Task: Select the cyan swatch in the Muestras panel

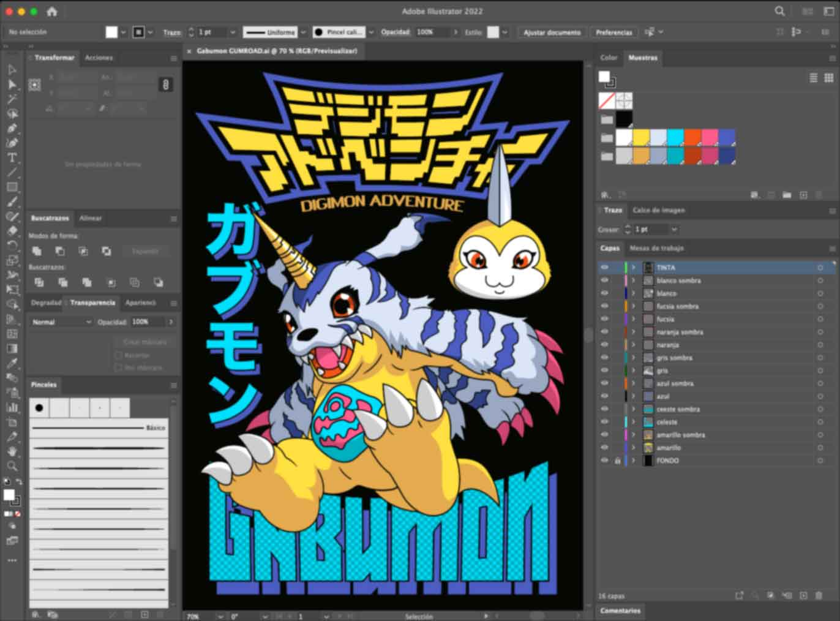Action: [677, 137]
